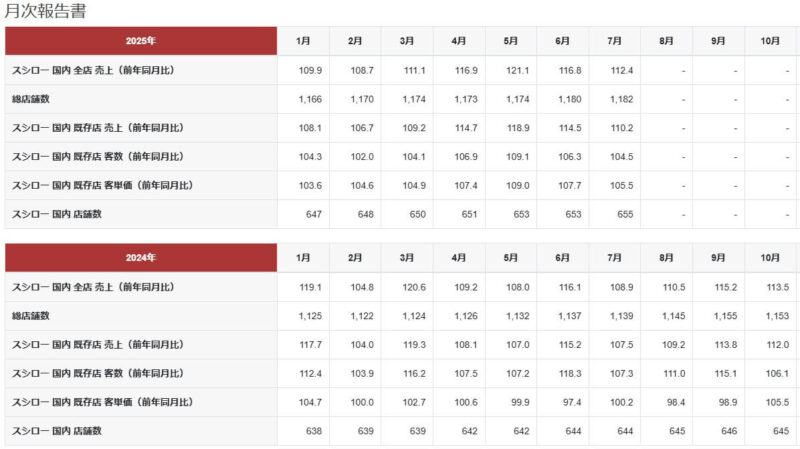Click the 97.4 customer spend value in 2024
800x449 pixels.
click(572, 402)
